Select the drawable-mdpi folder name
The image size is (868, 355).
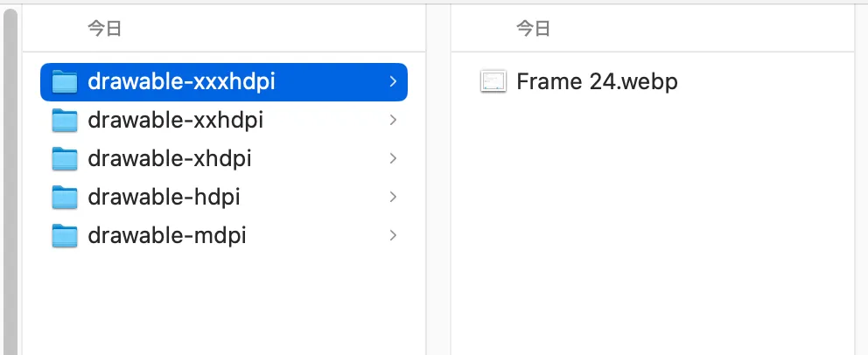click(166, 235)
